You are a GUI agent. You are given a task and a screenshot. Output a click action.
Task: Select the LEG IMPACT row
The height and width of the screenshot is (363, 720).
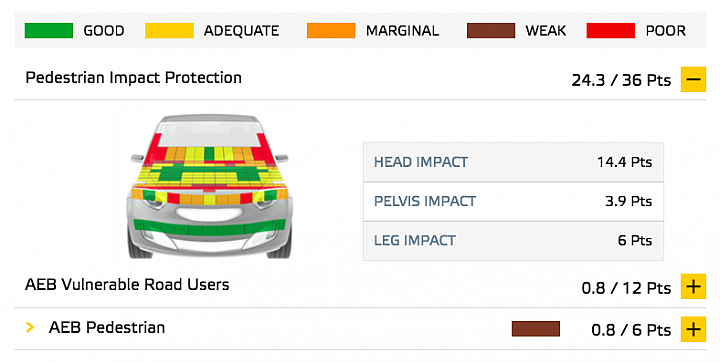[513, 240]
